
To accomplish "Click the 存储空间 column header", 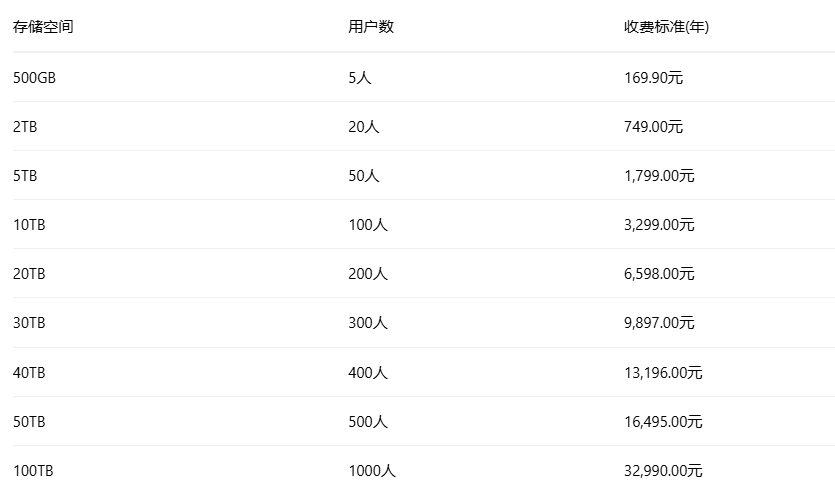I will [x=43, y=27].
